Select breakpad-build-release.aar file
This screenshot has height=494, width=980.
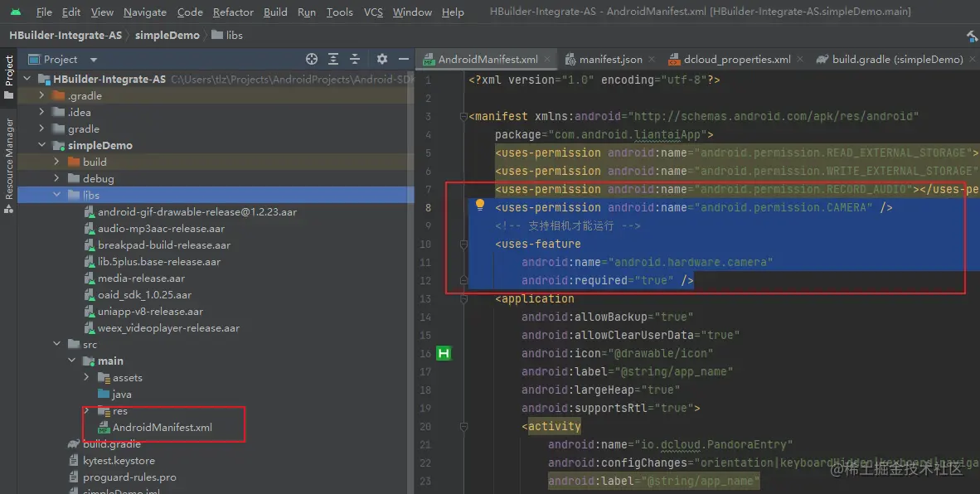(158, 245)
